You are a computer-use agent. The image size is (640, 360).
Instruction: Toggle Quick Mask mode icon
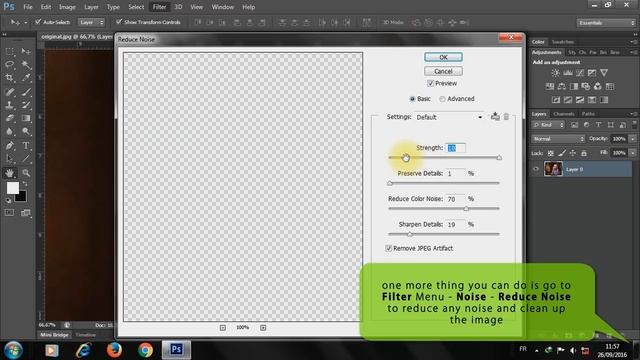click(x=9, y=213)
